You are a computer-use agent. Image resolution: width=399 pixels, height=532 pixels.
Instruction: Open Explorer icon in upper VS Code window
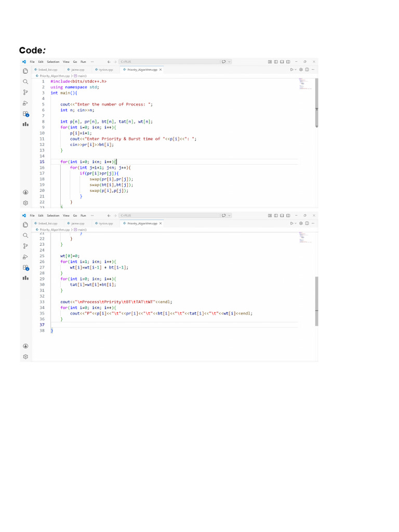(25, 71)
